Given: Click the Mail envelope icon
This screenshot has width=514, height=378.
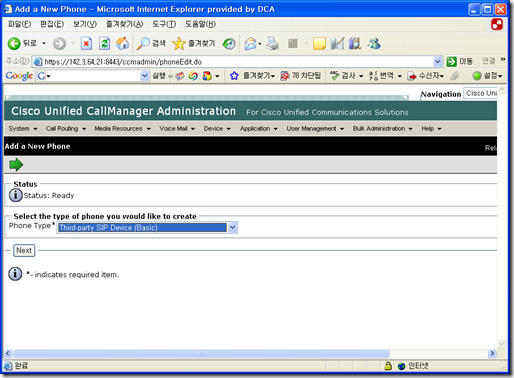Looking at the screenshot, I should pyautogui.click(x=250, y=44).
